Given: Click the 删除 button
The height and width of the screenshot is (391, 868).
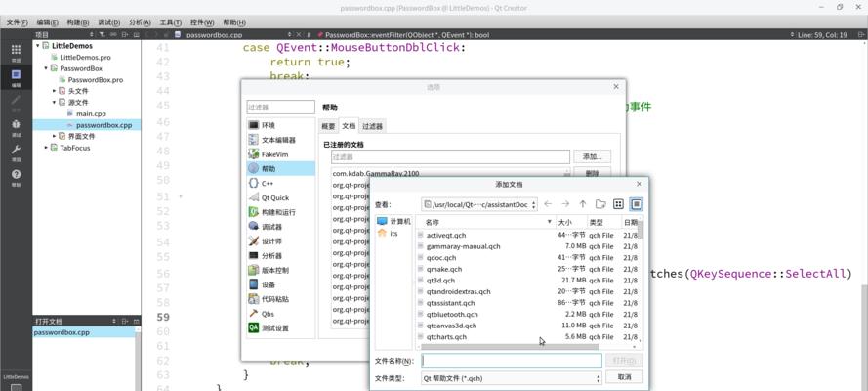Looking at the screenshot, I should coord(592,173).
